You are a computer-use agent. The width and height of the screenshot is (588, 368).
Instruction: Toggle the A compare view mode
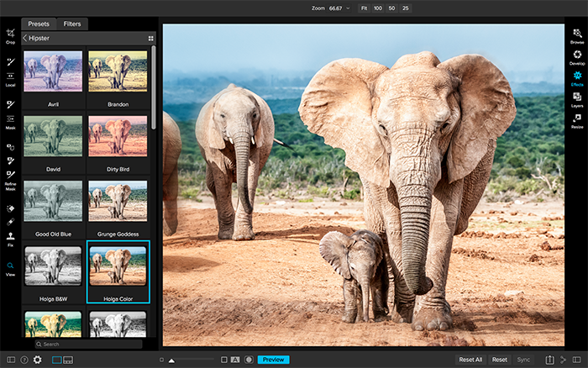(236, 360)
